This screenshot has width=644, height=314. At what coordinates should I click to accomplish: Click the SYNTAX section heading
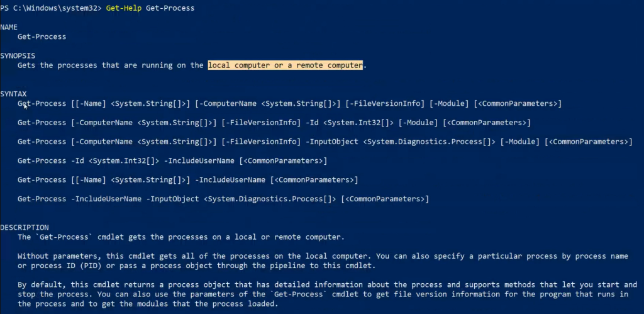click(14, 94)
